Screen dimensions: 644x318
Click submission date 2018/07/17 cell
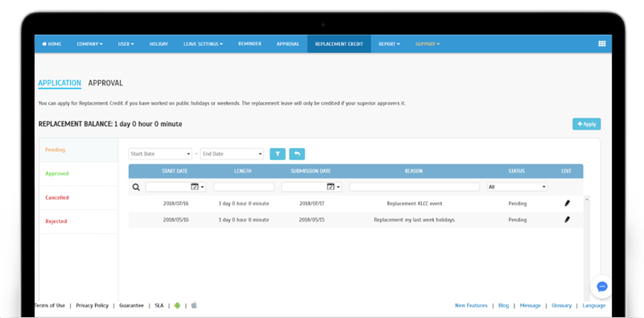point(312,204)
